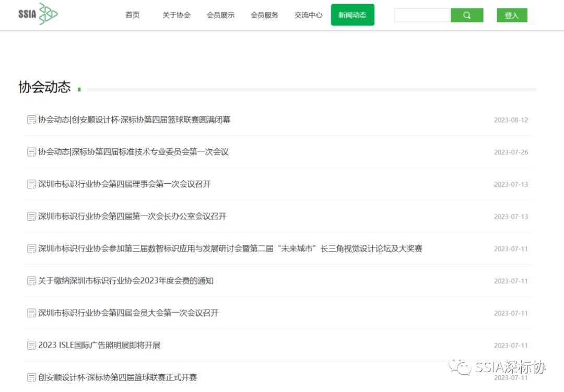564x392 pixels.
Task: Click the document icon next to the fourth board meeting news
Action: 31,184
